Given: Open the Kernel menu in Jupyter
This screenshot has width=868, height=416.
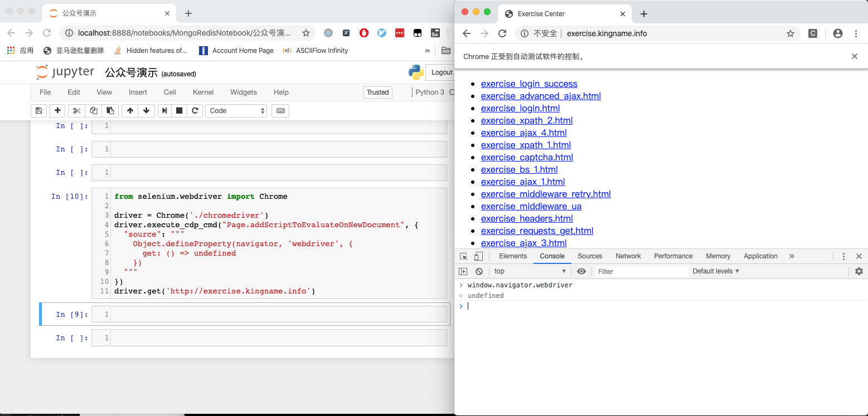Looking at the screenshot, I should tap(203, 92).
